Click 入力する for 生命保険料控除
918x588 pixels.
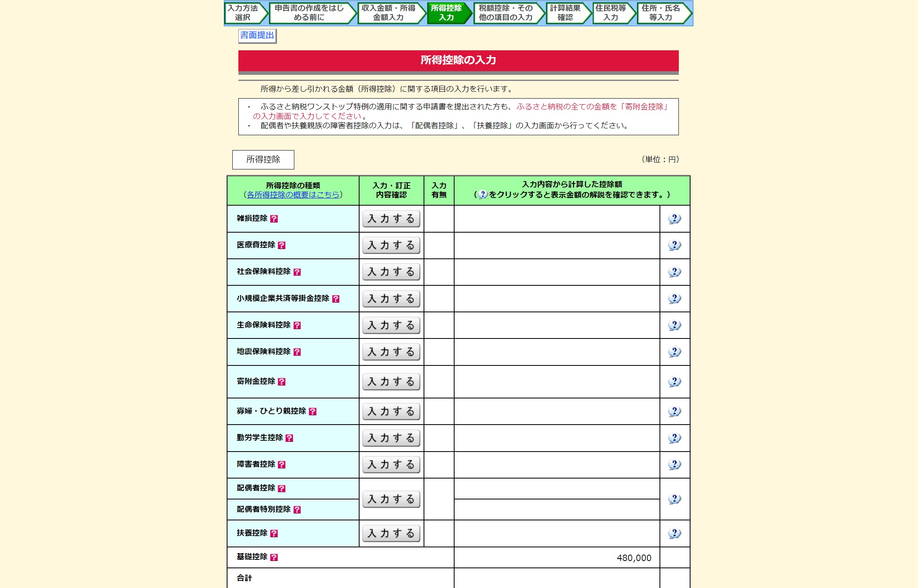[391, 325]
